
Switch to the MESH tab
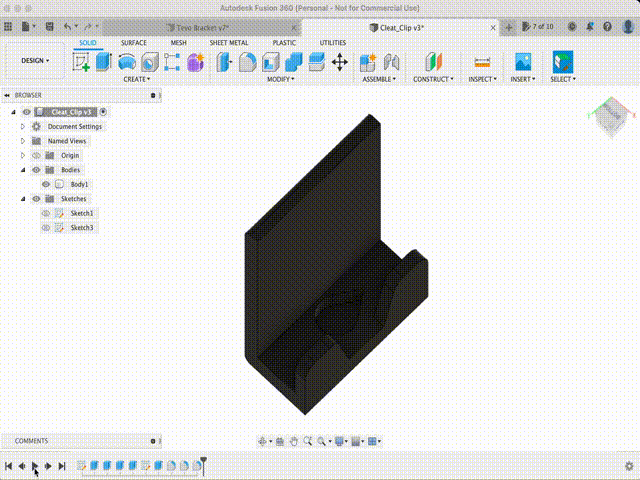tap(178, 43)
